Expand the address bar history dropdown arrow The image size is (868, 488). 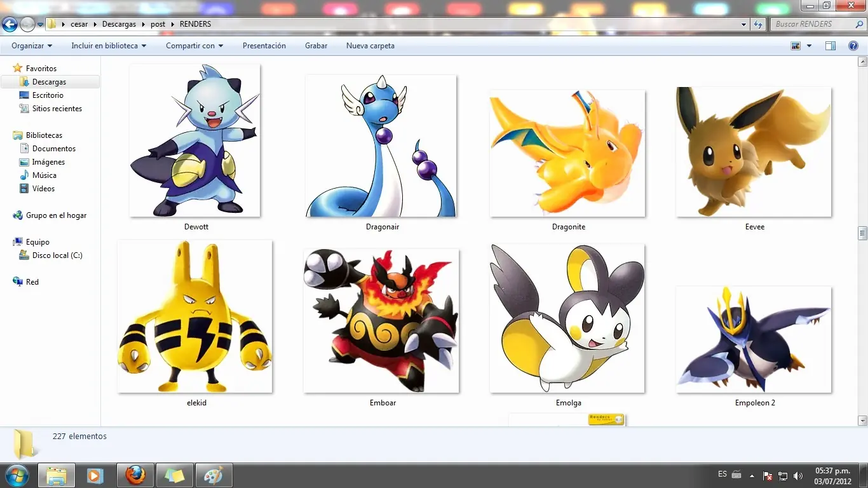744,24
